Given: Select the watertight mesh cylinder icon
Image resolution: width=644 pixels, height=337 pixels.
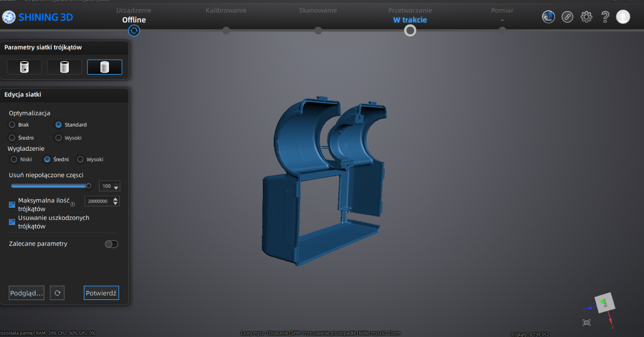Looking at the screenshot, I should coord(105,67).
